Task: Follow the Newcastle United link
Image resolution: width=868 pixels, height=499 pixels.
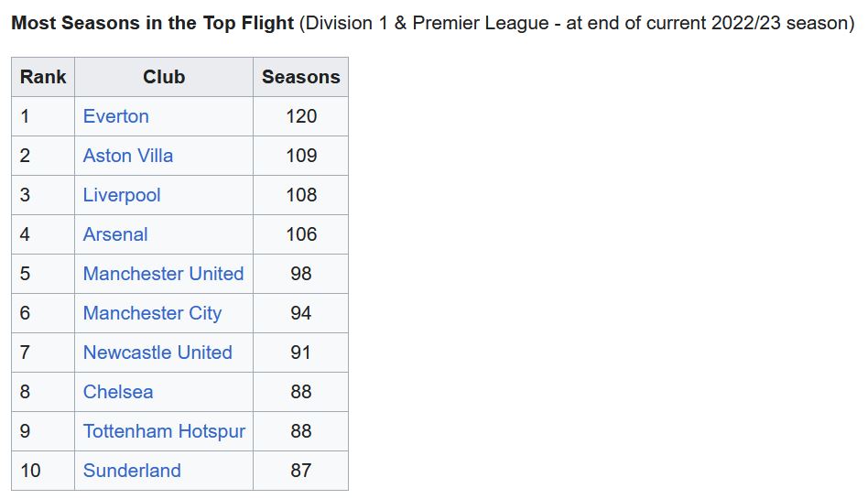Action: (157, 353)
